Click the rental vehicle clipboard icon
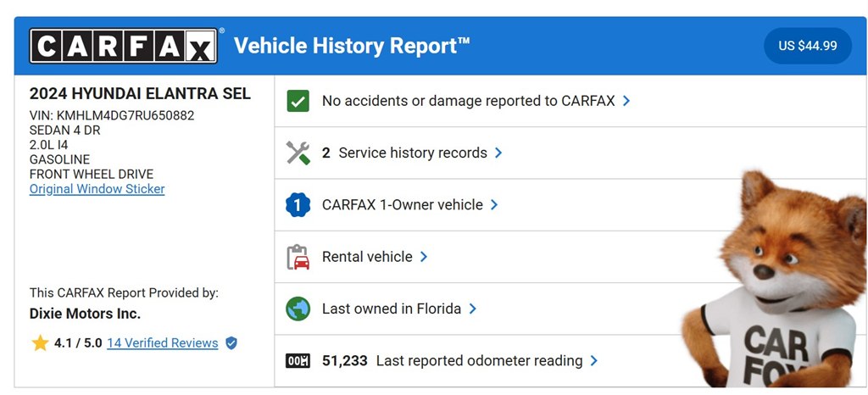This screenshot has height=395, width=868. point(298,257)
